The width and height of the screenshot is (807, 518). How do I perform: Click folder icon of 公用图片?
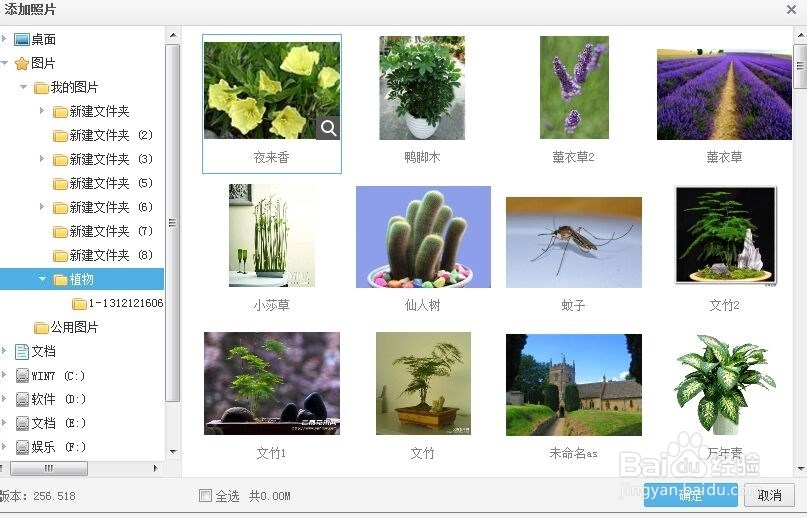[x=41, y=327]
